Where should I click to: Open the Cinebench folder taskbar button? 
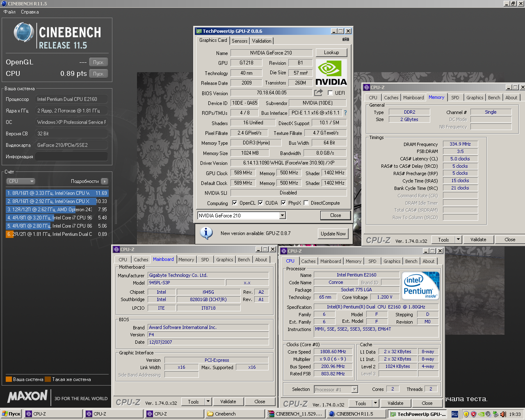click(234, 414)
